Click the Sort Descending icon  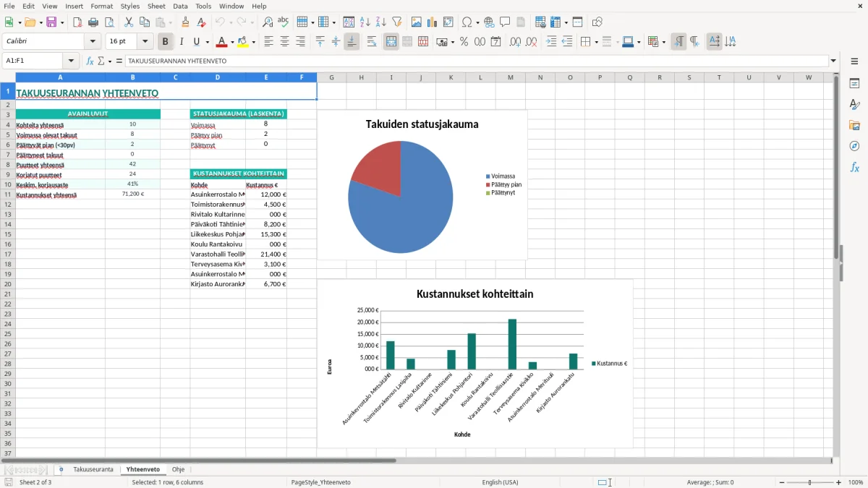381,22
